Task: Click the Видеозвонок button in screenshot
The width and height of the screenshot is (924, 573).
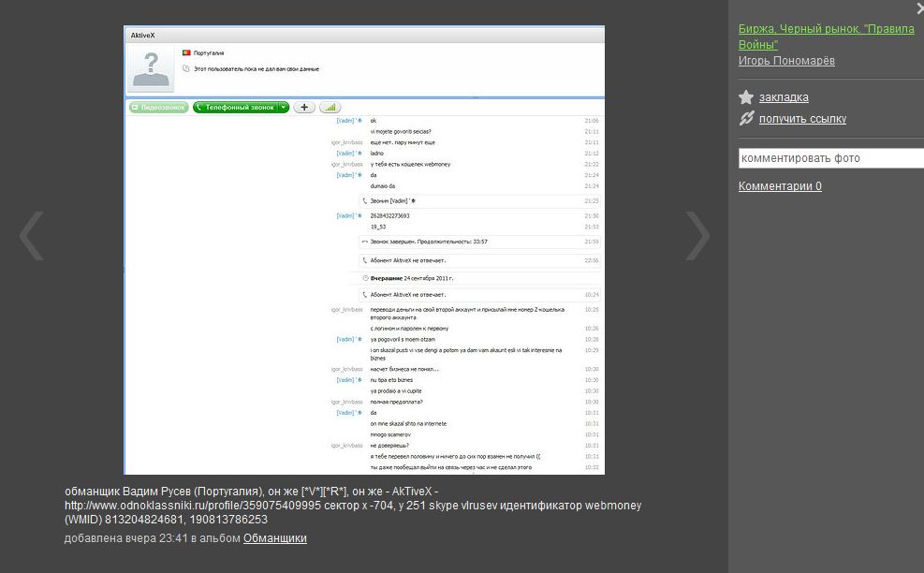Action: pyautogui.click(x=158, y=108)
